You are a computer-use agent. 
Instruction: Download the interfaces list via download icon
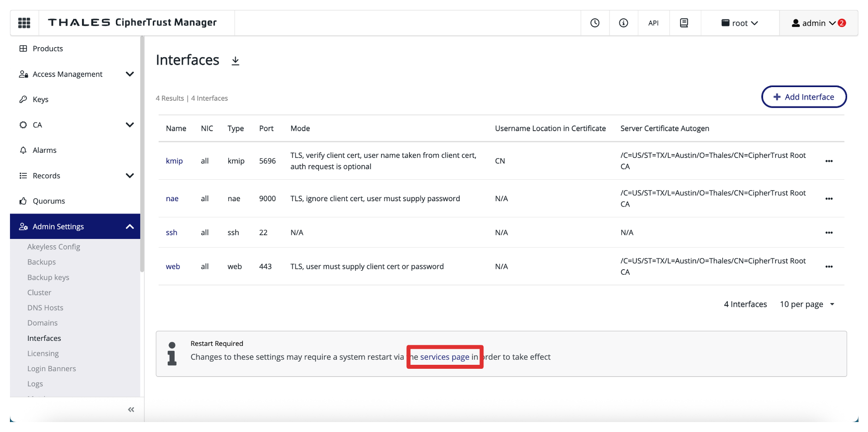[235, 61]
